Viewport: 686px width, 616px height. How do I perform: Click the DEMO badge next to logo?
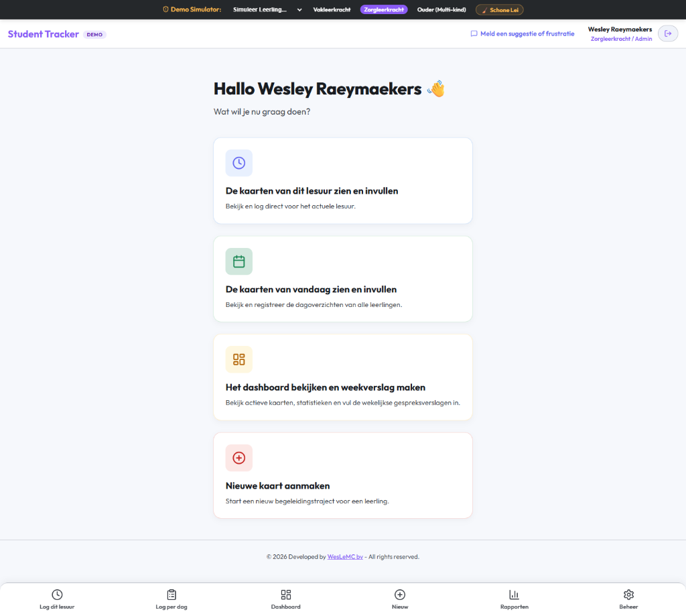point(94,35)
